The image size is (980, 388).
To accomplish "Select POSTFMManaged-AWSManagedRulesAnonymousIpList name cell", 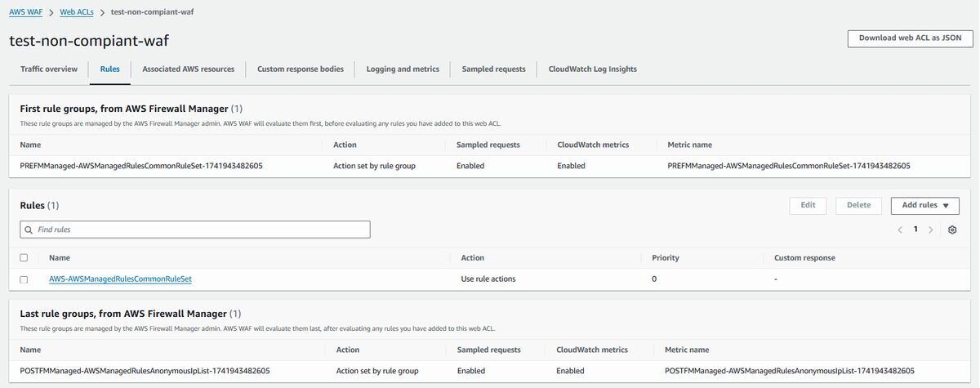I will (145, 371).
